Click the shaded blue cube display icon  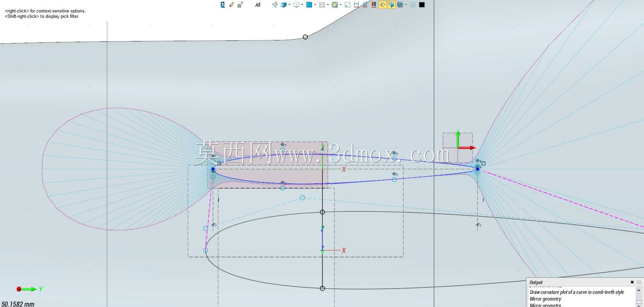[284, 5]
